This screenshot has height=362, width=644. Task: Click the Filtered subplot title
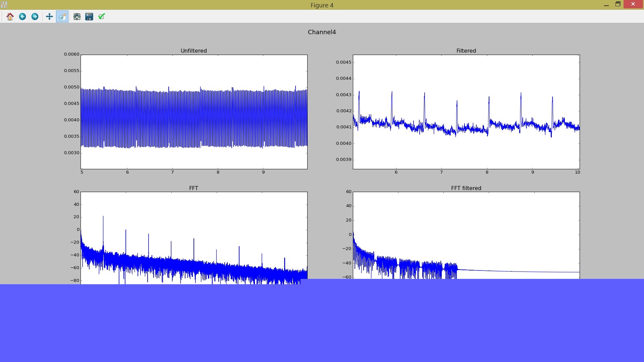point(466,51)
